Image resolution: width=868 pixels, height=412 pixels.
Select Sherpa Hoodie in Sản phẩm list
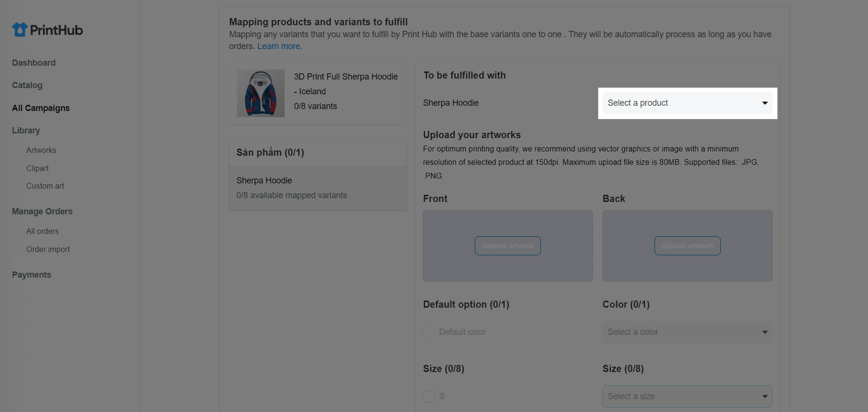tap(317, 188)
